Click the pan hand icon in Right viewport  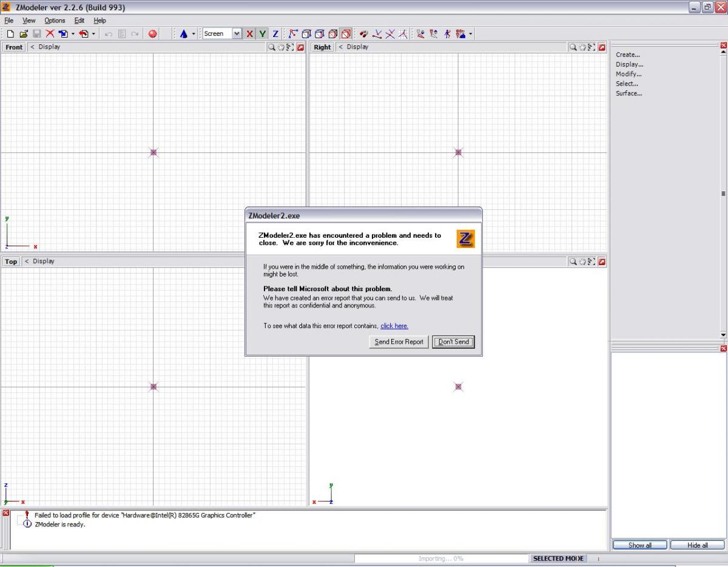pyautogui.click(x=582, y=47)
